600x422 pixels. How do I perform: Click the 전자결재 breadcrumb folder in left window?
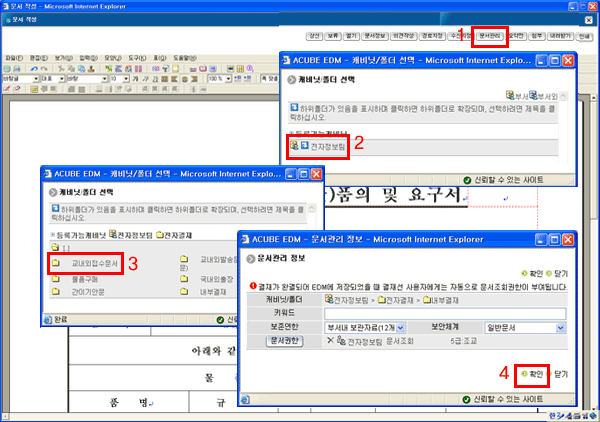pyautogui.click(x=174, y=235)
